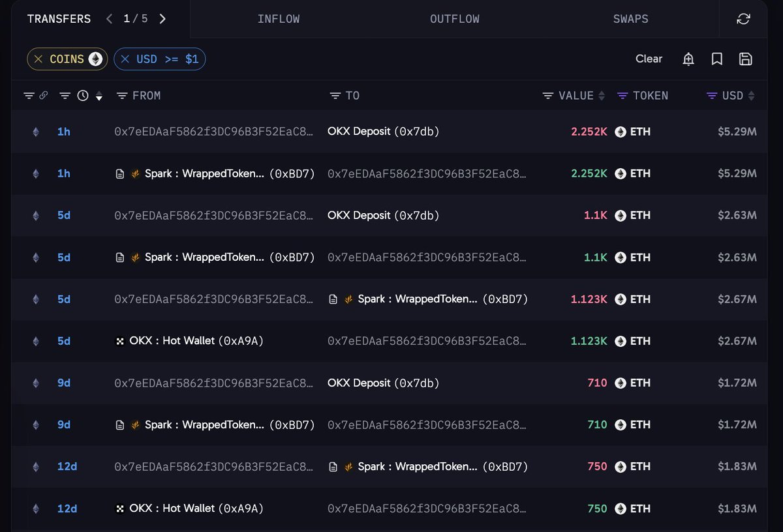This screenshot has height=532, width=783.
Task: Click the chain-link icon in the column header
Action: click(44, 96)
